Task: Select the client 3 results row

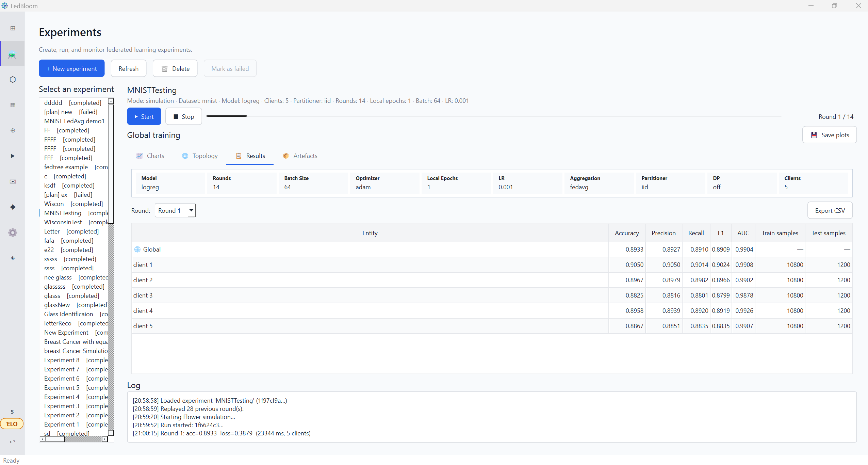Action: pos(492,295)
